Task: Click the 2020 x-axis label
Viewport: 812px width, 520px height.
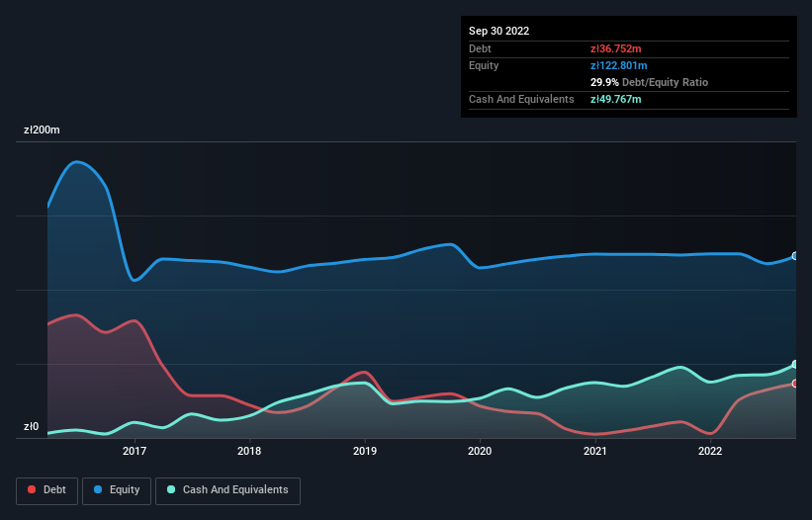Action: [x=480, y=451]
